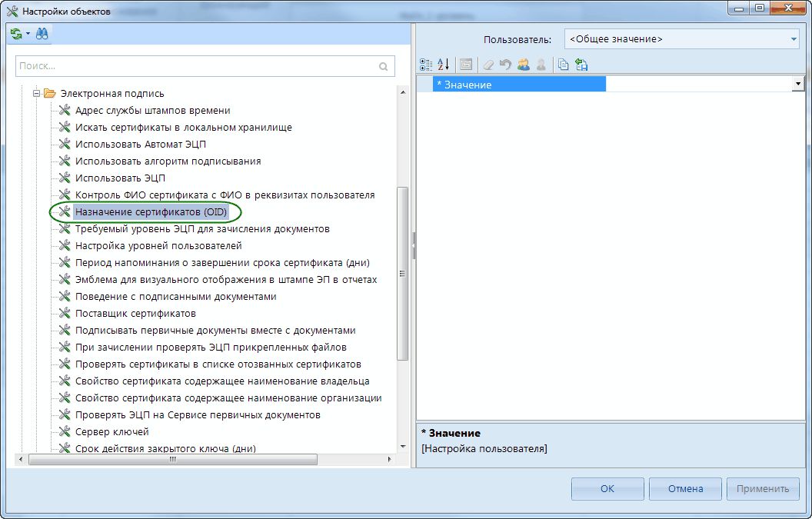Select Использовать ЭЦП setting

(x=120, y=178)
